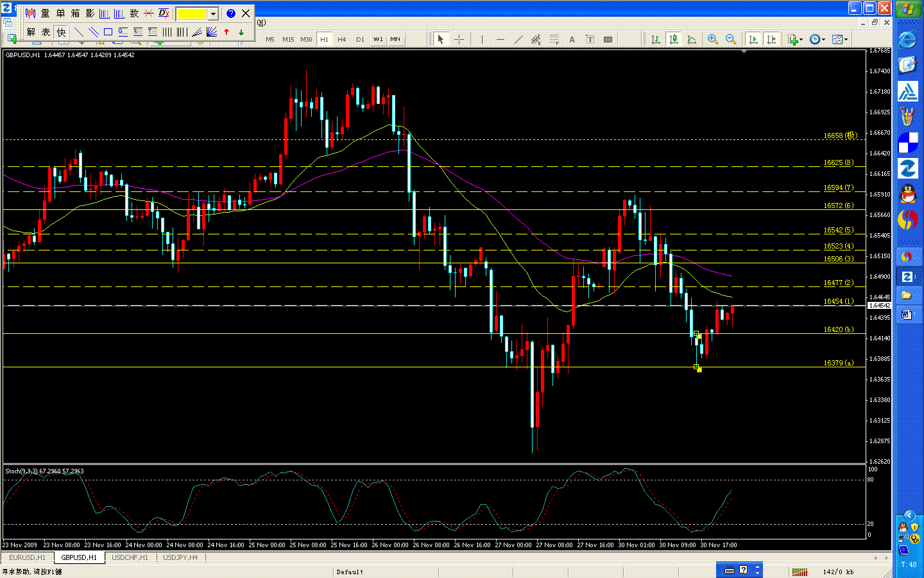Select the equidistant vertical lines tool
Image resolution: width=924 pixels, height=578 pixels.
(x=167, y=31)
